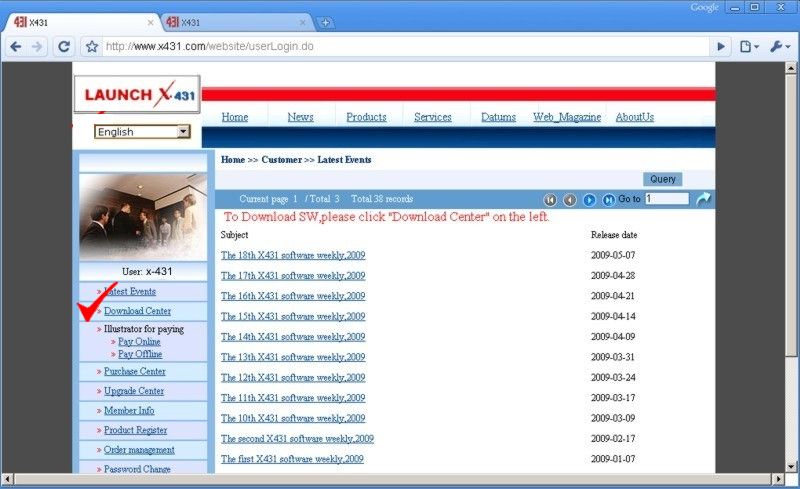Reload the page with refresh icon
Screen dimensions: 800x489
tap(64, 46)
